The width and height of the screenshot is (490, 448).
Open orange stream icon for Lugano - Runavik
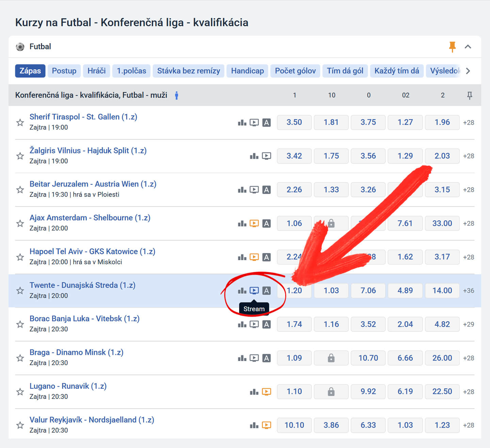[266, 392]
